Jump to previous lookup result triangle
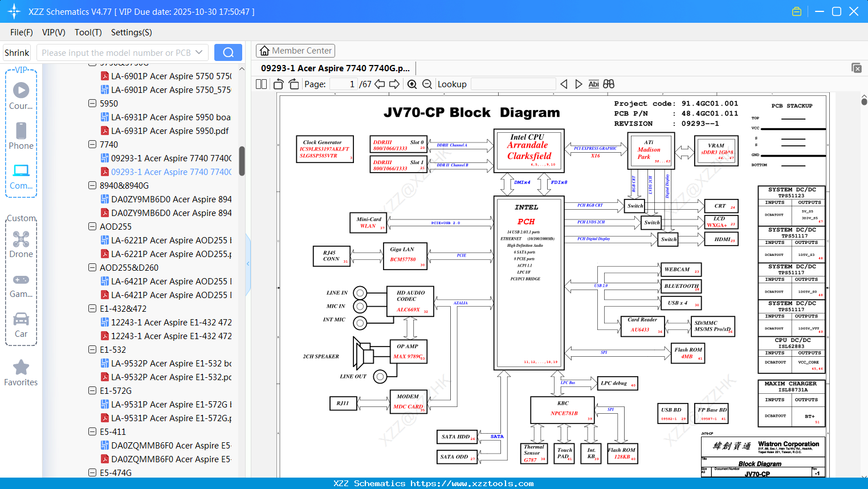 coord(564,84)
